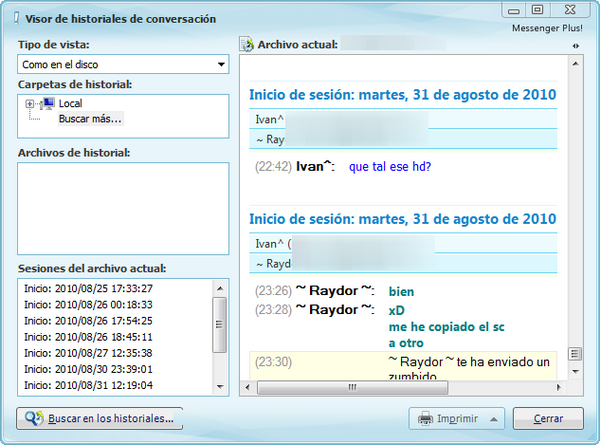Select session Inicio: 2010/08/31 12:19:04
Screen dimensions: 600x445
[88, 385]
